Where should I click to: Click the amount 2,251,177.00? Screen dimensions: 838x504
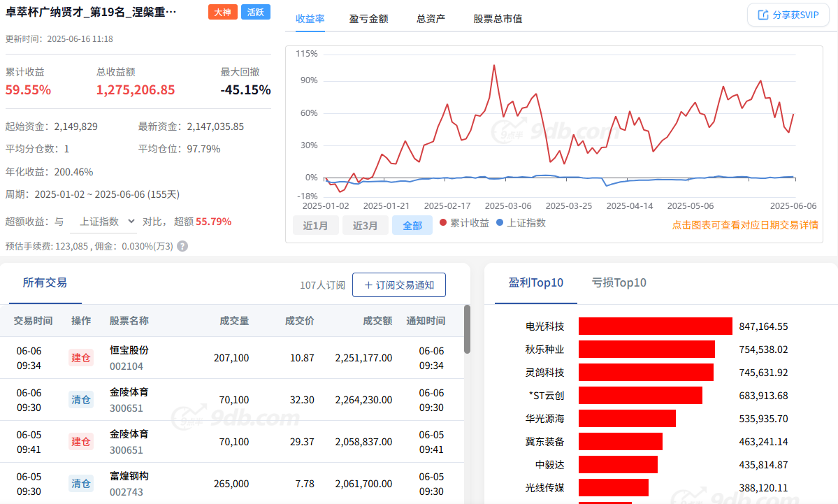pyautogui.click(x=363, y=358)
